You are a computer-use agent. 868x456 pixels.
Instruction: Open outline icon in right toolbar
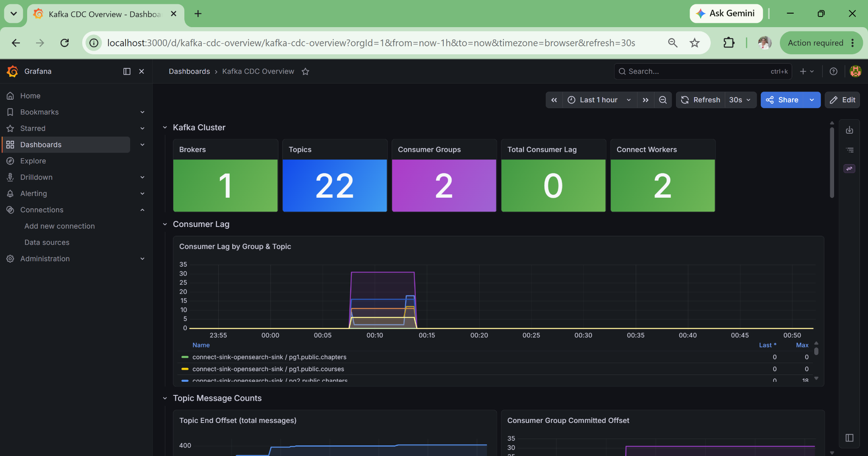pos(849,150)
